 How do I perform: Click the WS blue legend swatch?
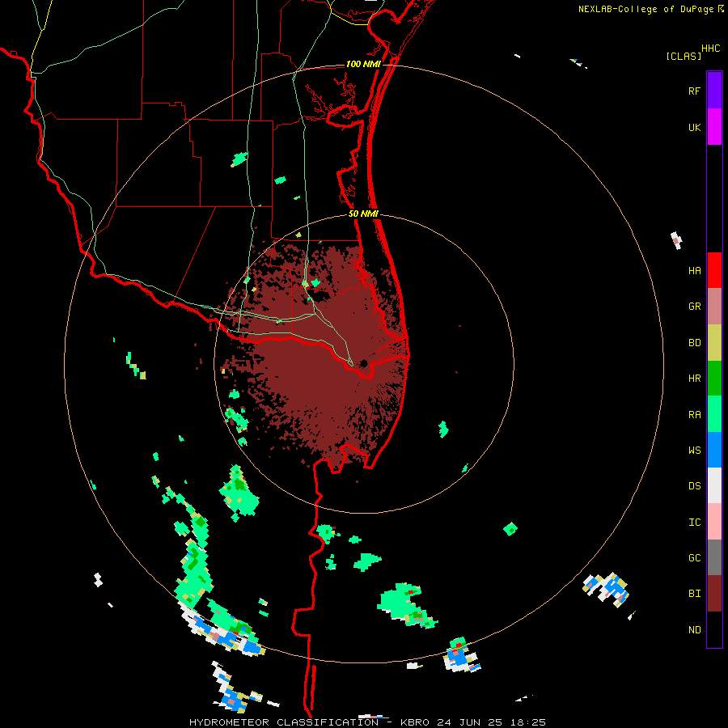[714, 450]
